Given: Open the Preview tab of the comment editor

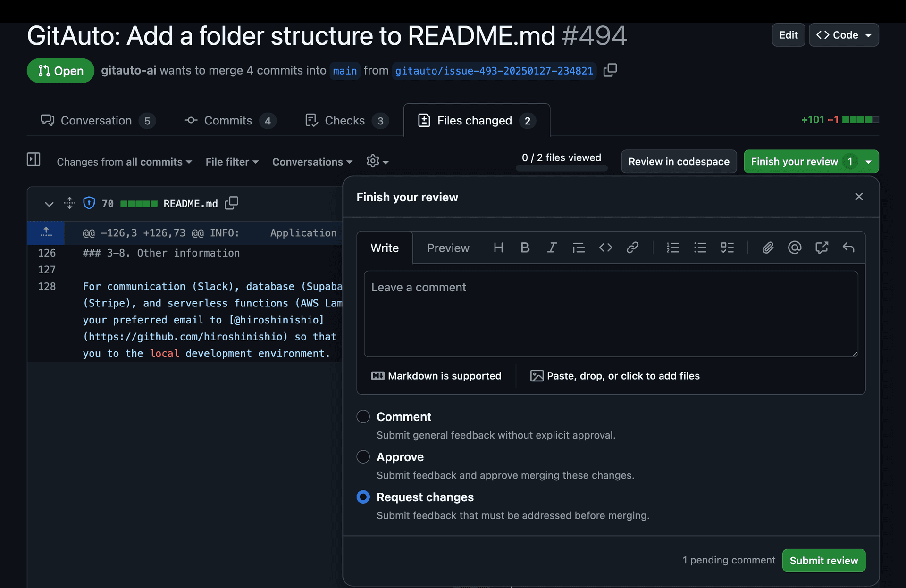Looking at the screenshot, I should click(x=448, y=248).
